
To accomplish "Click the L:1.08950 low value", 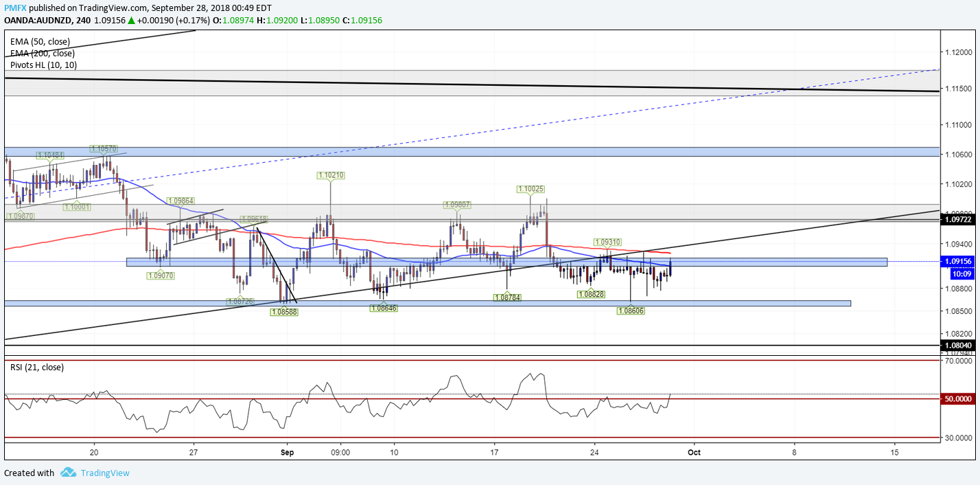I will (319, 21).
